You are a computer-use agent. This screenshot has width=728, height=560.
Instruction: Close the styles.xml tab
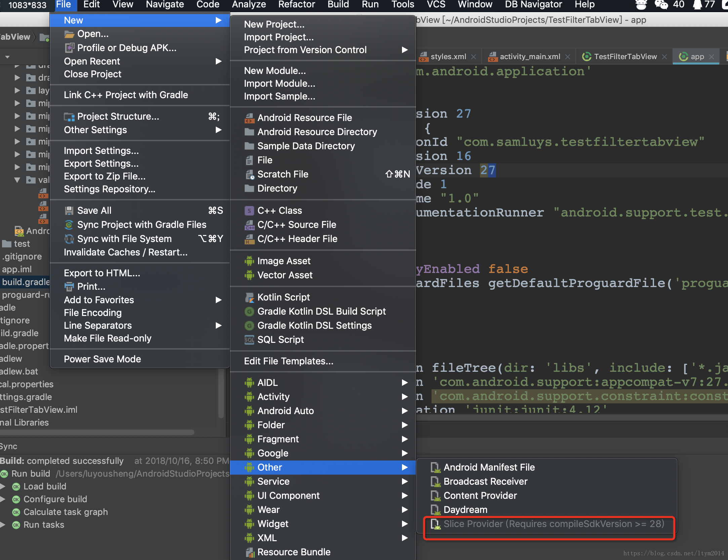473,57
